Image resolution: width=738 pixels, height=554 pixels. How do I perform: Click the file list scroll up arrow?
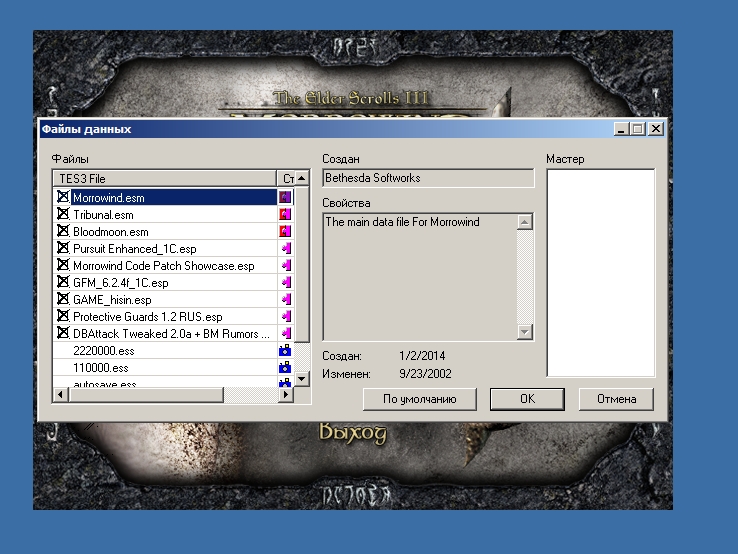pyautogui.click(x=302, y=178)
